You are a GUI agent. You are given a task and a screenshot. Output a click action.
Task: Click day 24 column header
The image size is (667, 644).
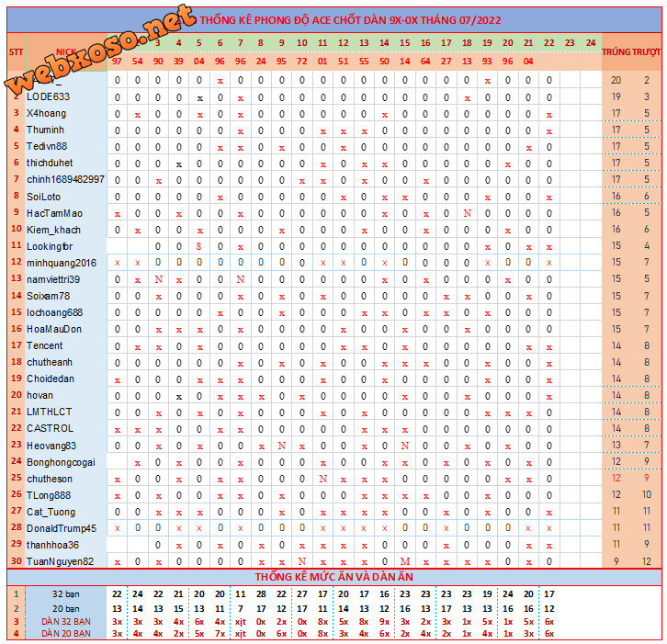591,42
